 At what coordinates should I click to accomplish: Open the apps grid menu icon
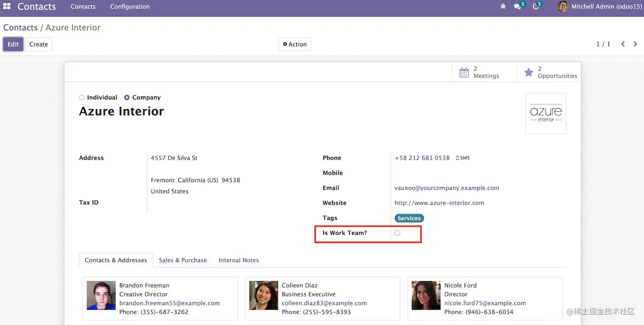coord(6,6)
